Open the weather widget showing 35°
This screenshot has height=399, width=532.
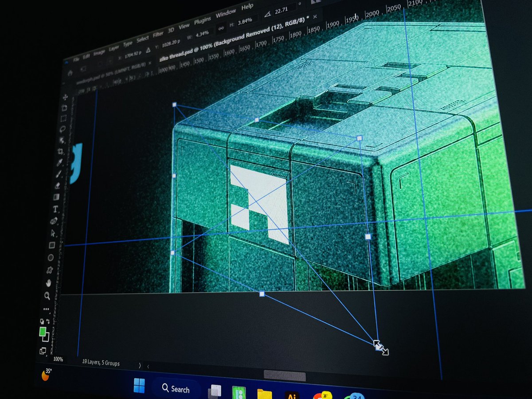pos(46,374)
